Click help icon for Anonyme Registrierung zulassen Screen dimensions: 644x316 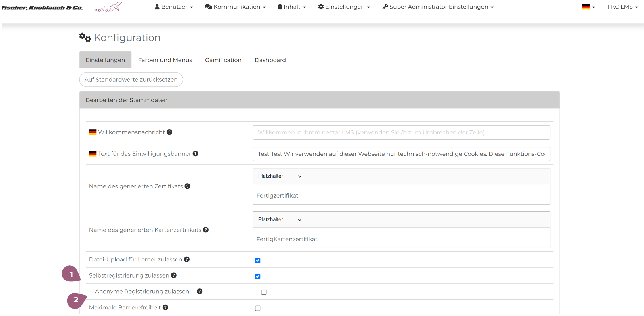(200, 291)
